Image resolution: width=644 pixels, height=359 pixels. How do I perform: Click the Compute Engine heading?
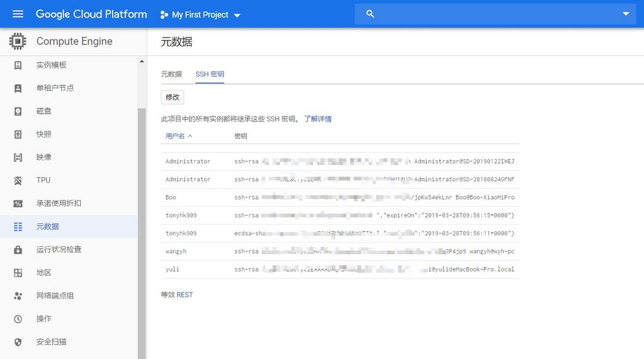pos(74,41)
